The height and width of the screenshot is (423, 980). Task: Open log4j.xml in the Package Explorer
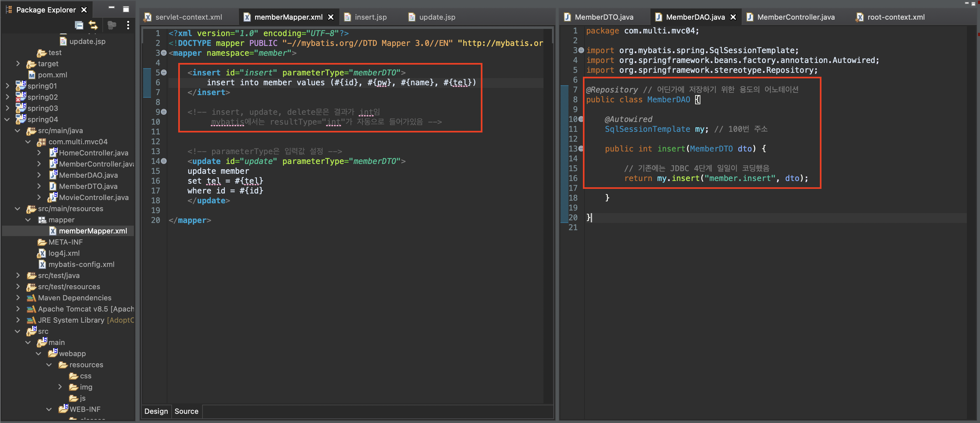[64, 253]
